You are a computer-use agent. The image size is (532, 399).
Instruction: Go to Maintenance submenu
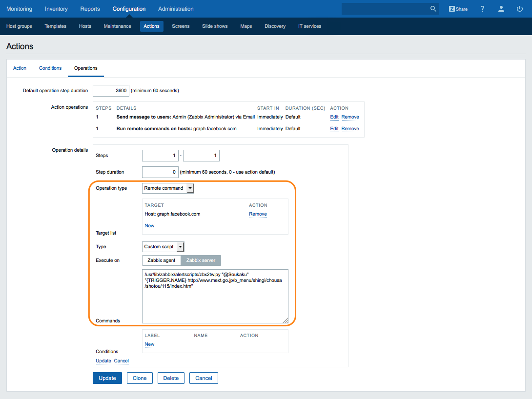pyautogui.click(x=118, y=26)
